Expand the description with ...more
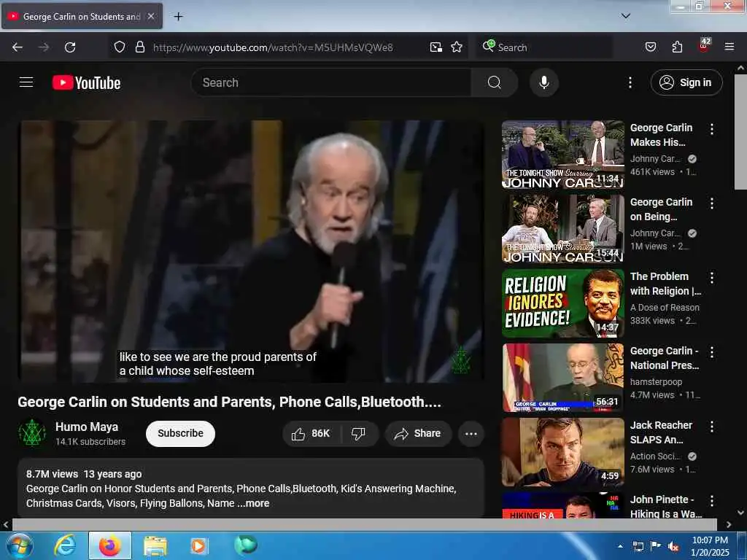 253,503
